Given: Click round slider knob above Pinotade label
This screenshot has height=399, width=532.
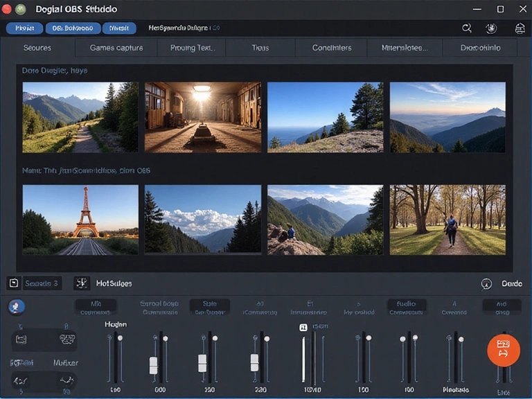Looking at the screenshot, I should click(x=461, y=339).
